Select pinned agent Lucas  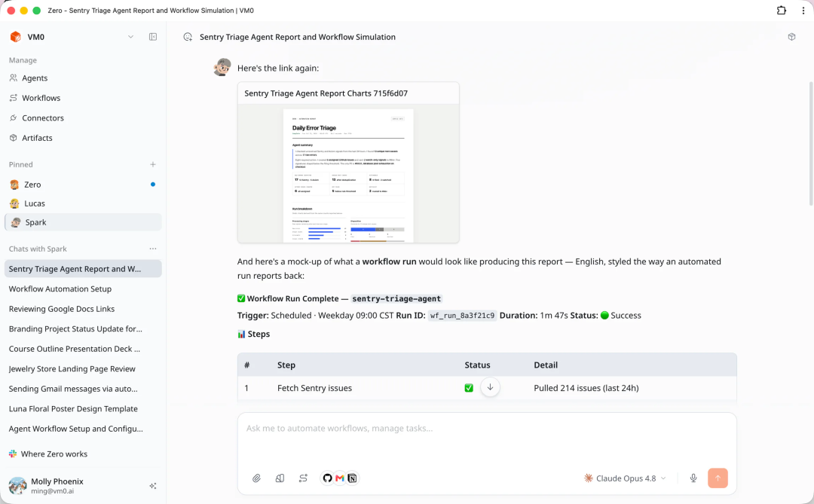[x=83, y=203]
